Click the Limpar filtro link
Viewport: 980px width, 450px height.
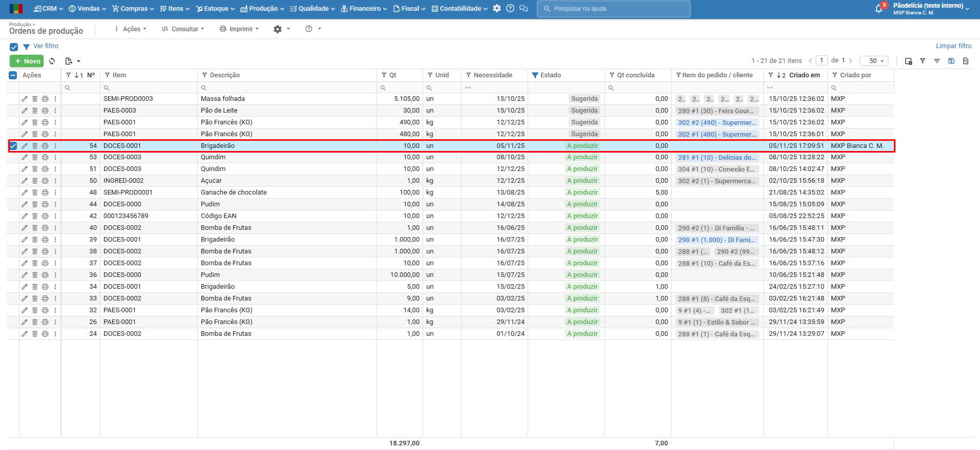coord(953,46)
